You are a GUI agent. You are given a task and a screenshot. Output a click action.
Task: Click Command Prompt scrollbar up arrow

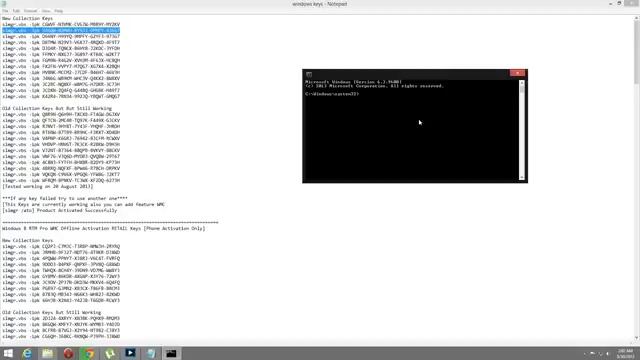coord(522,83)
